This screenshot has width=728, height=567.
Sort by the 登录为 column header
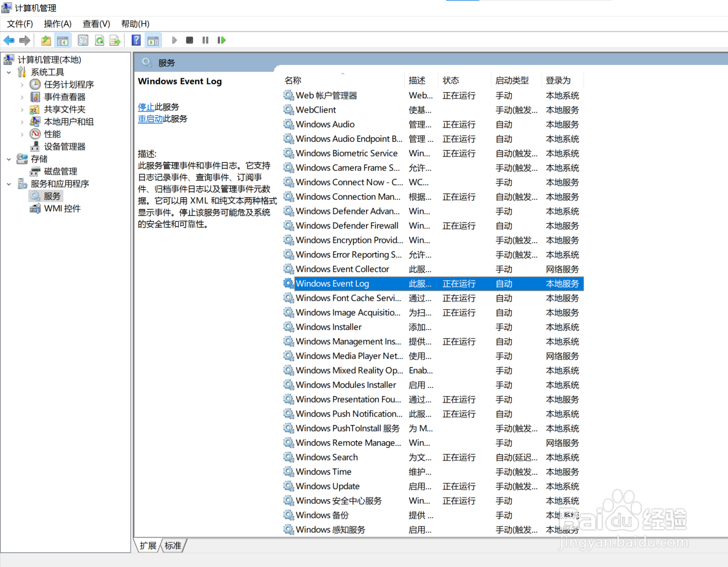click(x=563, y=81)
